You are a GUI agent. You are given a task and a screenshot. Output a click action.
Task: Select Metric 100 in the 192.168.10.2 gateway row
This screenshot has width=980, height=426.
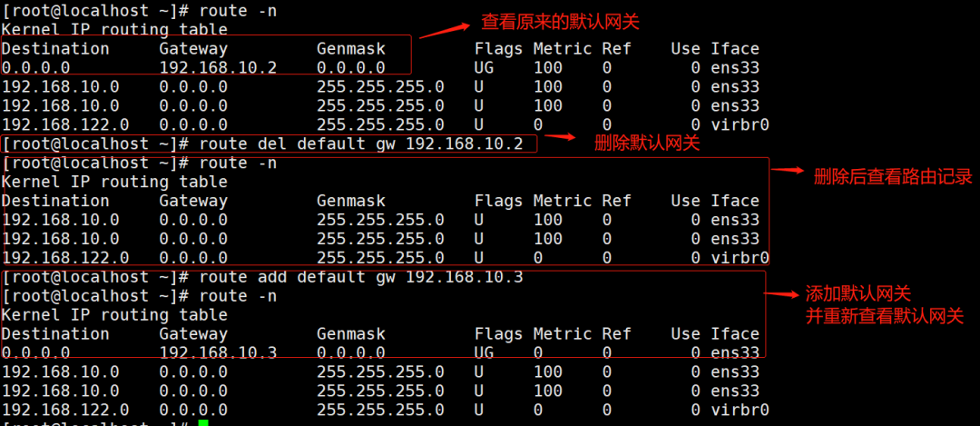click(x=548, y=67)
